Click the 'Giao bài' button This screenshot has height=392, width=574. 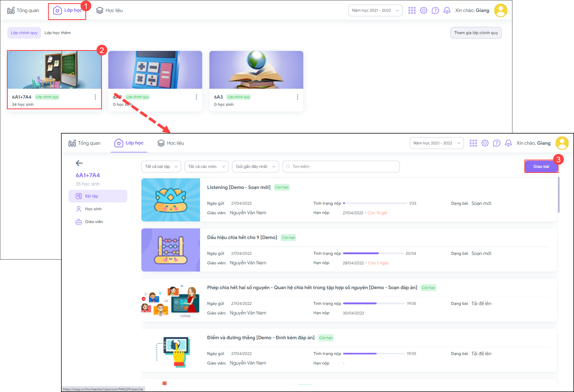tap(541, 167)
